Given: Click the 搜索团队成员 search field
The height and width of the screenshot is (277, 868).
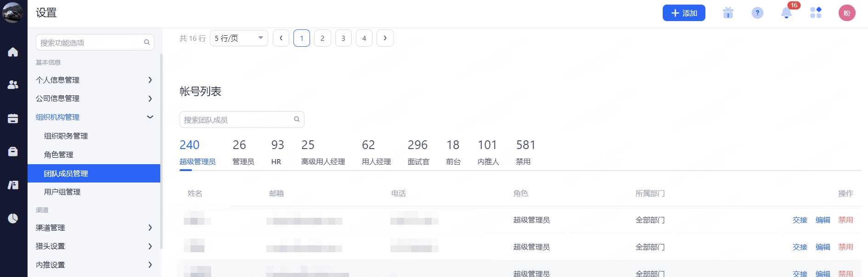Looking at the screenshot, I should (237, 120).
